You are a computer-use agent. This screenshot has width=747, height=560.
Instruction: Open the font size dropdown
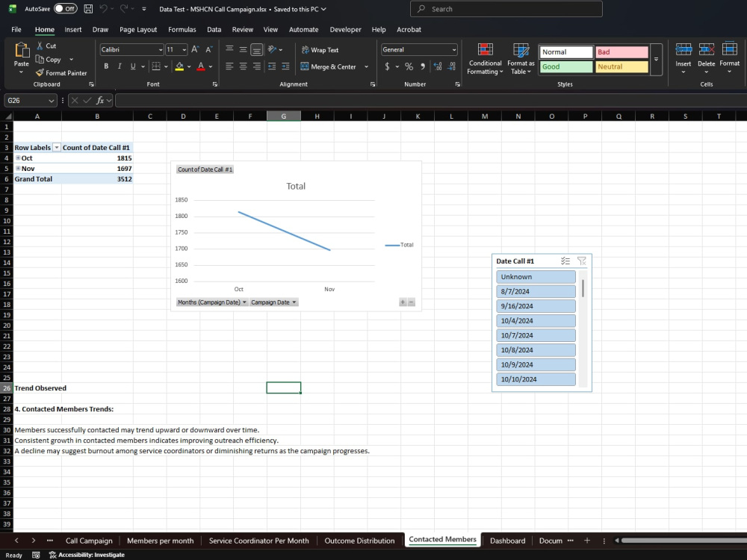(x=185, y=49)
